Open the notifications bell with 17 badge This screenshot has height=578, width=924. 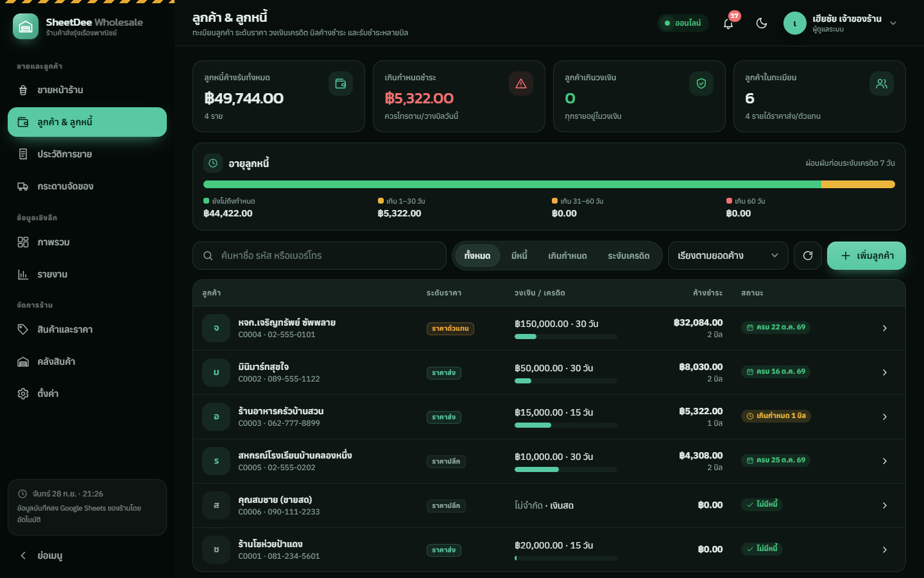[728, 23]
